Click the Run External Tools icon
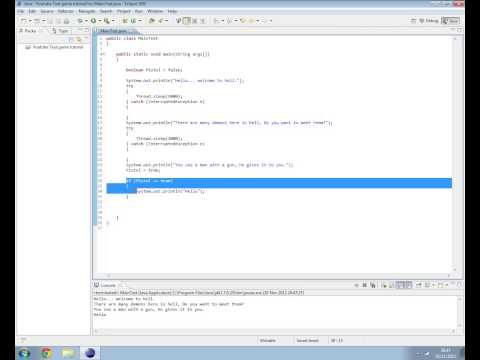 [x=107, y=21]
